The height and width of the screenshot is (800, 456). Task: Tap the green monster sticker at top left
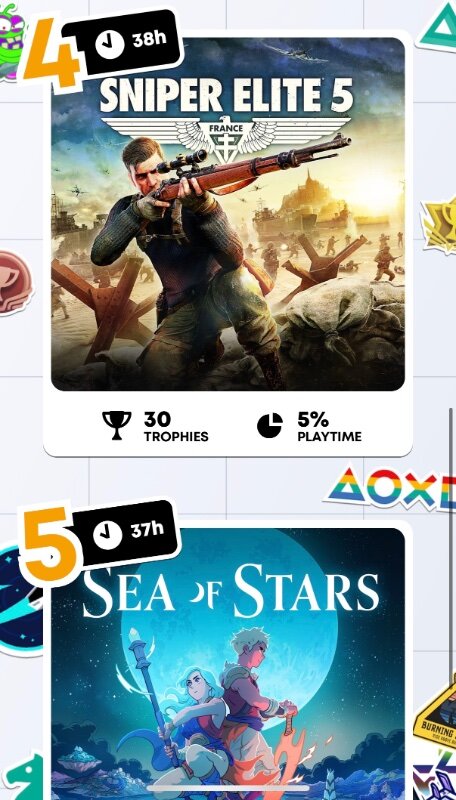pyautogui.click(x=11, y=42)
